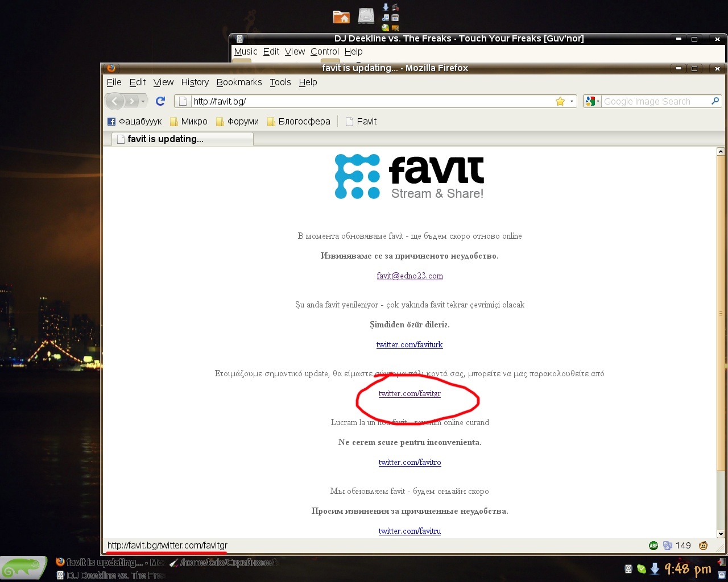Click the favit@edno23.com email link
This screenshot has width=728, height=582.
pyautogui.click(x=409, y=276)
